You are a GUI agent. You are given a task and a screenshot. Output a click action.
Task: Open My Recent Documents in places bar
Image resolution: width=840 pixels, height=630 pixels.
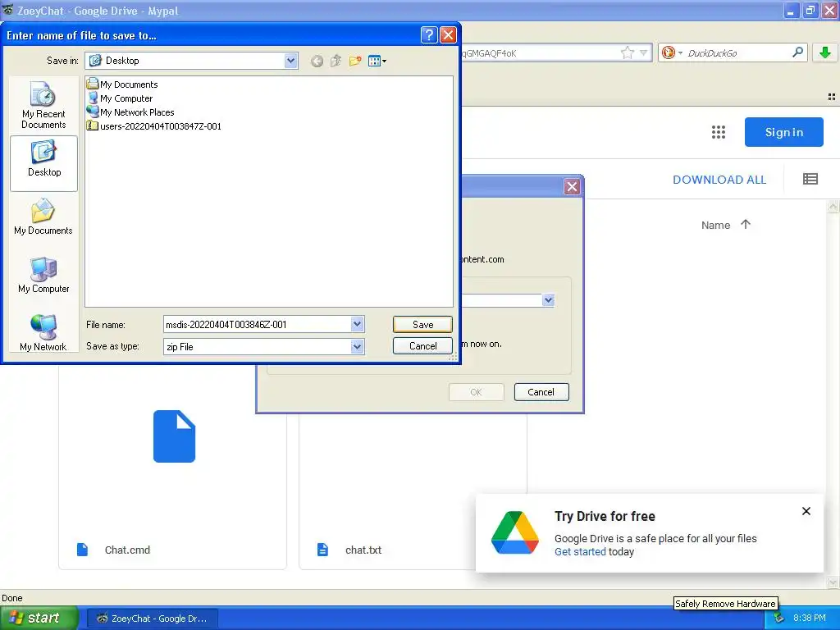coord(43,105)
